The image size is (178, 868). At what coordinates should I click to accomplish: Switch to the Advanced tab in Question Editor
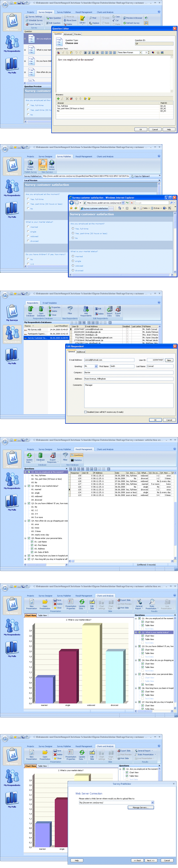(68, 34)
